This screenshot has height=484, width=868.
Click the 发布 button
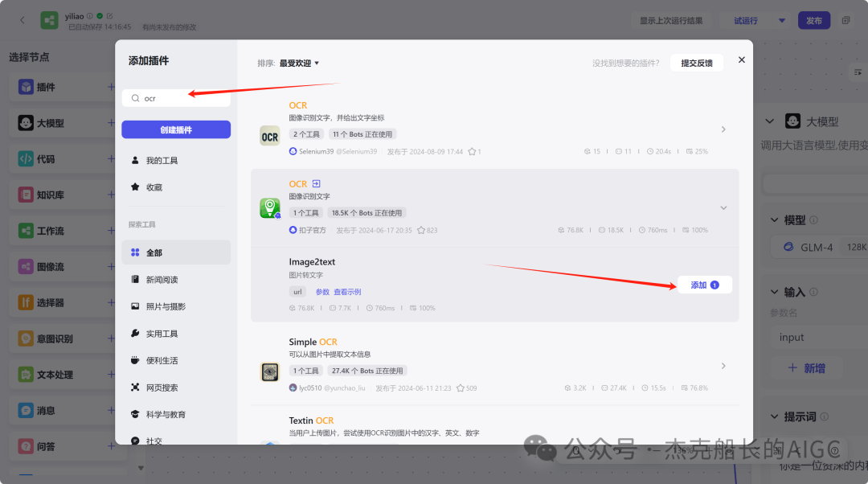pos(813,20)
